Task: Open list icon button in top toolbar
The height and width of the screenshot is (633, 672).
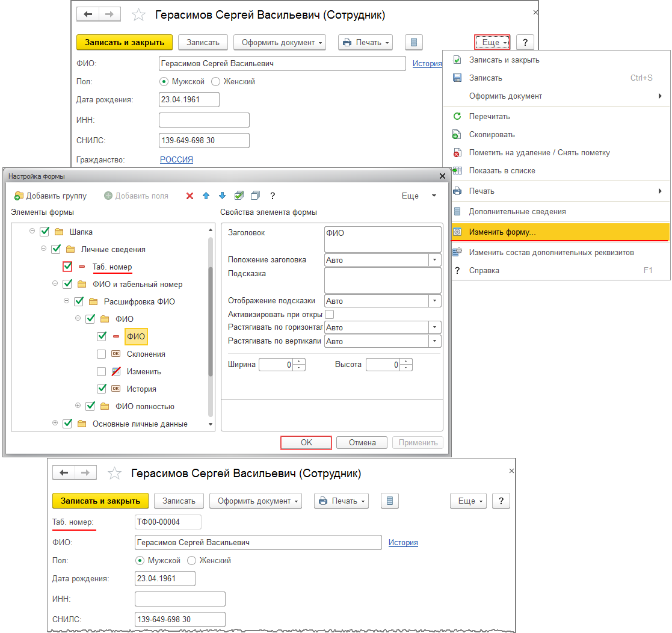Action: (x=413, y=43)
